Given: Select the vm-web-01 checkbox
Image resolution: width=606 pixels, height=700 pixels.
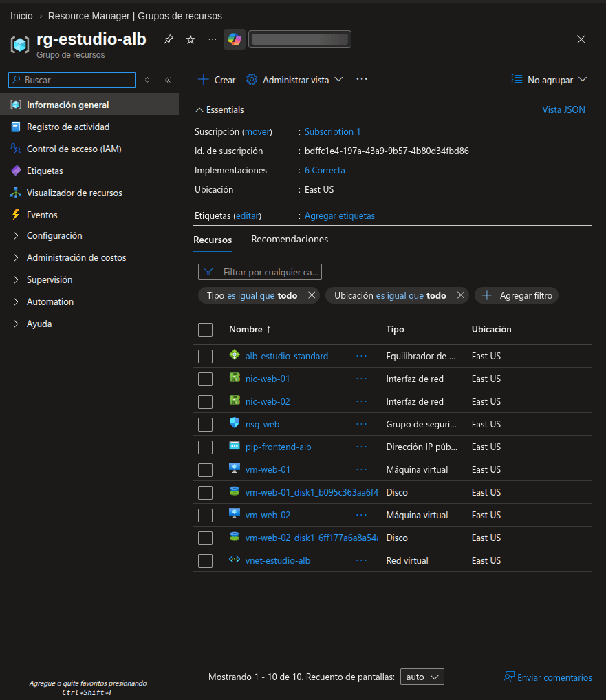Looking at the screenshot, I should pos(205,469).
